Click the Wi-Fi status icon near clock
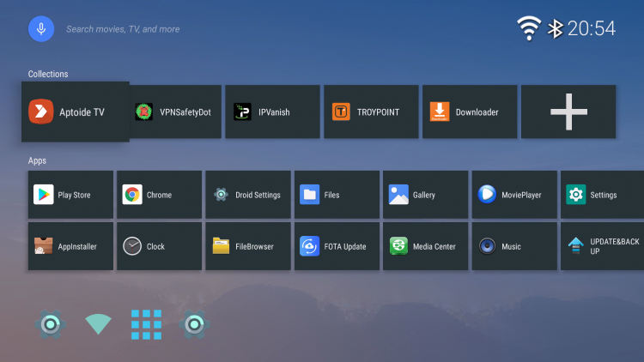The width and height of the screenshot is (644, 362). [528, 28]
